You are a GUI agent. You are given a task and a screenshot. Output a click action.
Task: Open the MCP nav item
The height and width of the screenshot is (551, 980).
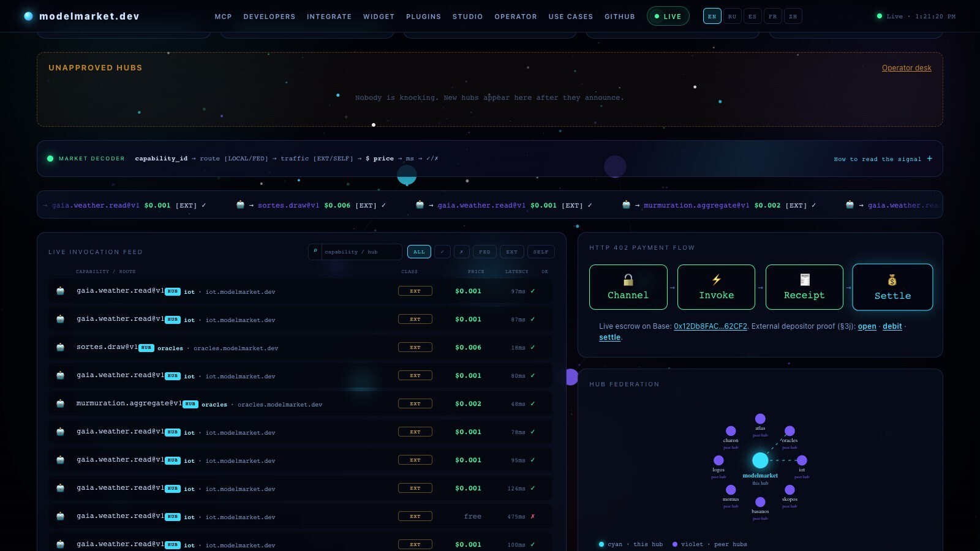223,17
